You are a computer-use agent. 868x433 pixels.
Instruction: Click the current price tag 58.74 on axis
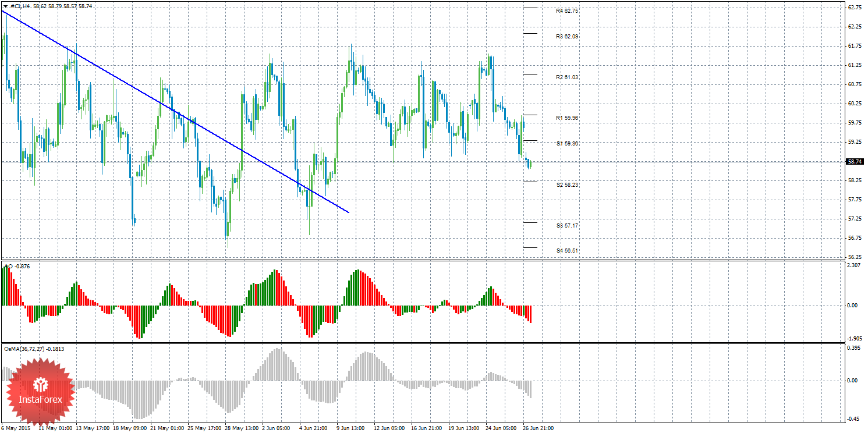855,162
